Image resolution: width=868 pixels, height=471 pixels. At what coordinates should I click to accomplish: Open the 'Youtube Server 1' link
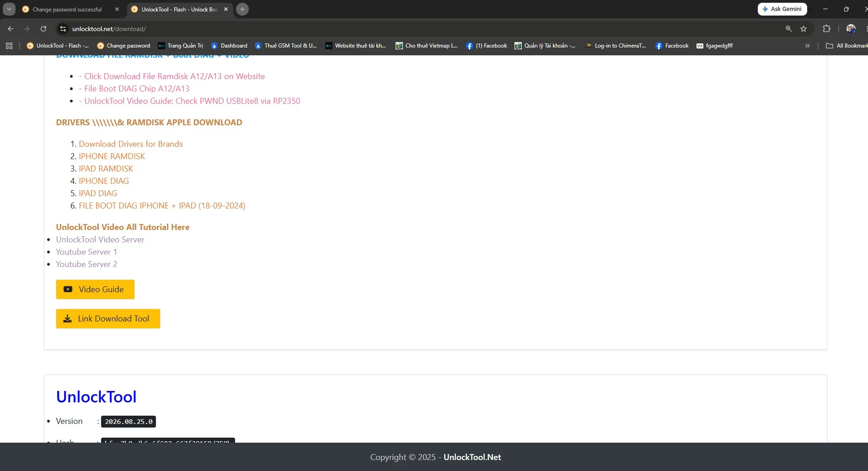click(x=86, y=252)
